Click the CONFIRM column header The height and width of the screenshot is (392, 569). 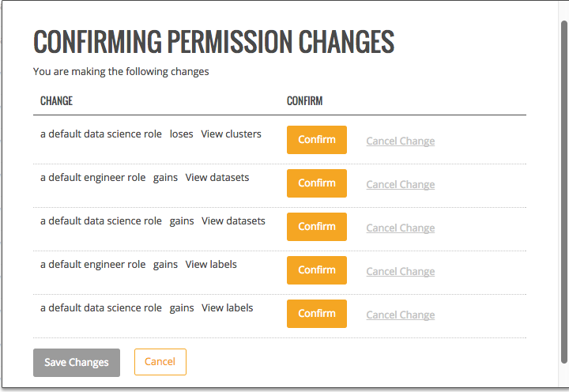[x=304, y=101]
